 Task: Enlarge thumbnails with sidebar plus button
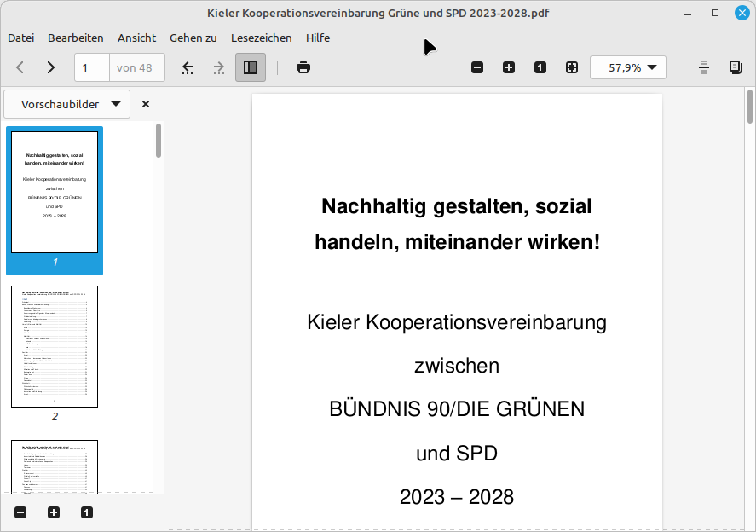point(54,512)
